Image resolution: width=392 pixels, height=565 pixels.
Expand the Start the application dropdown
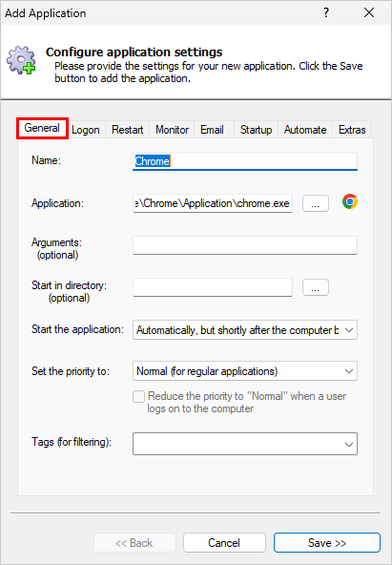(x=245, y=330)
